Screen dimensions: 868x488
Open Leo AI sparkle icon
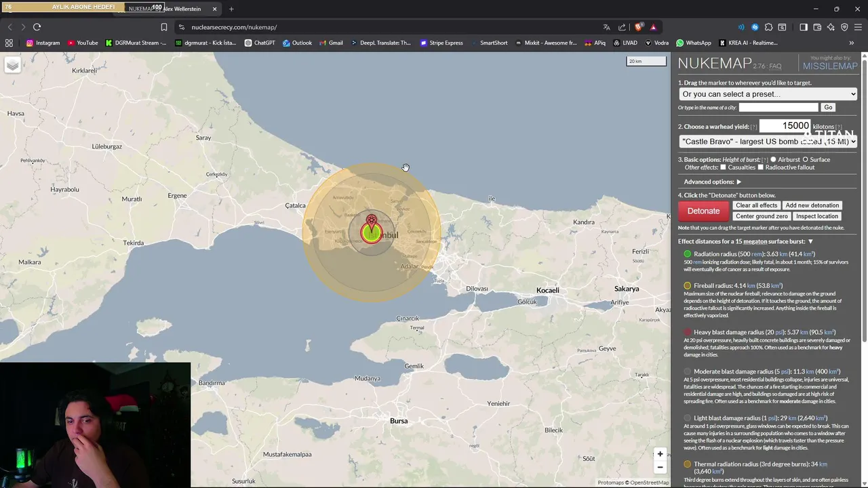[831, 27]
